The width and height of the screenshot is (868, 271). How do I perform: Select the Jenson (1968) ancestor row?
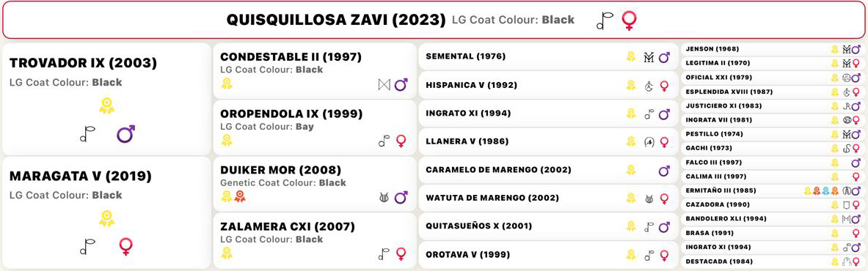click(x=773, y=49)
